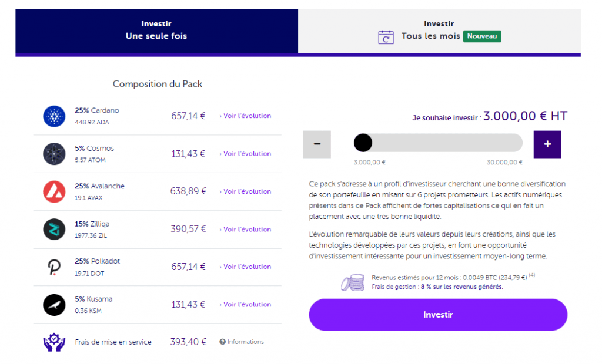Open Voir l'évolution for Kusama
Screen dimensions: 602x364
coord(245,305)
